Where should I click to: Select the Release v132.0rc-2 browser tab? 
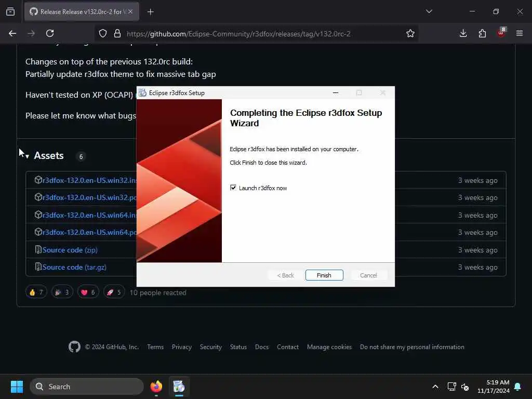click(x=82, y=11)
